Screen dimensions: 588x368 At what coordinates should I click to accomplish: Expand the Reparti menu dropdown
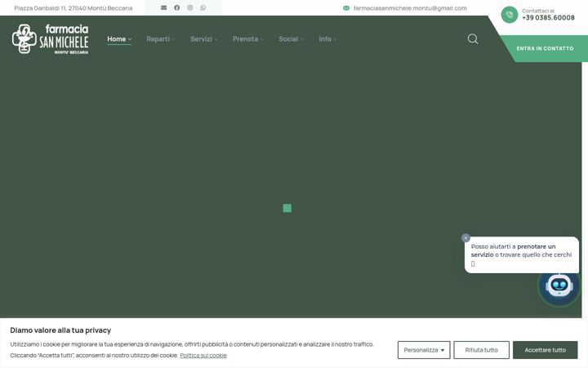pyautogui.click(x=161, y=38)
